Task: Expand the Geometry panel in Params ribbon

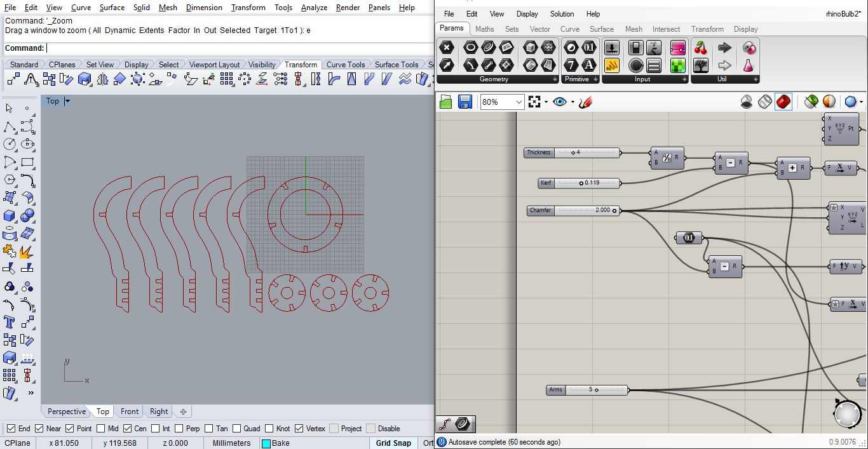Action: [x=555, y=79]
